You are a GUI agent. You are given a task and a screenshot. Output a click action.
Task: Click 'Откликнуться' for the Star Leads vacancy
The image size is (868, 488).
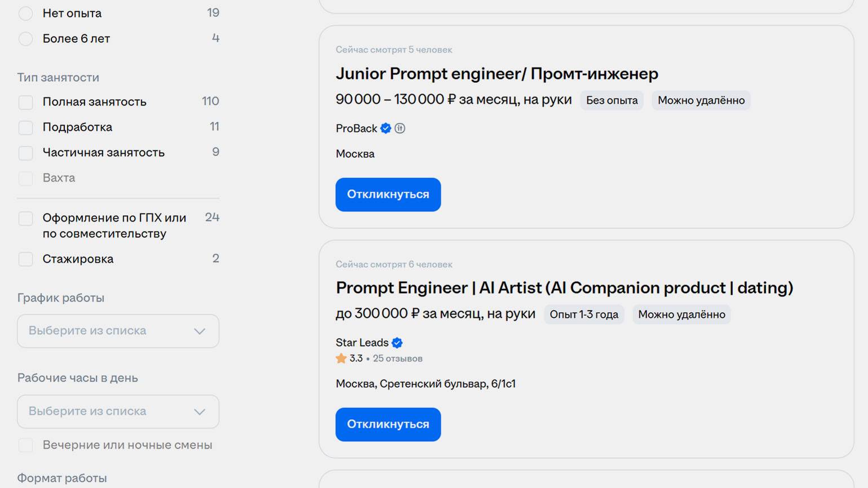click(x=388, y=424)
